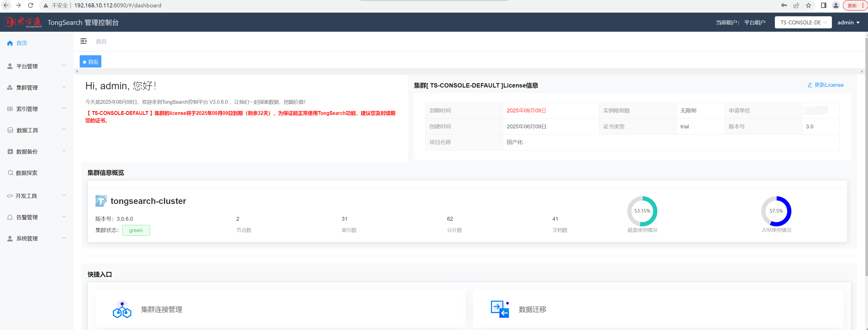Viewport: 868px width, 330px height.
Task: Click the tab bar left scroll arrow
Action: 77,71
